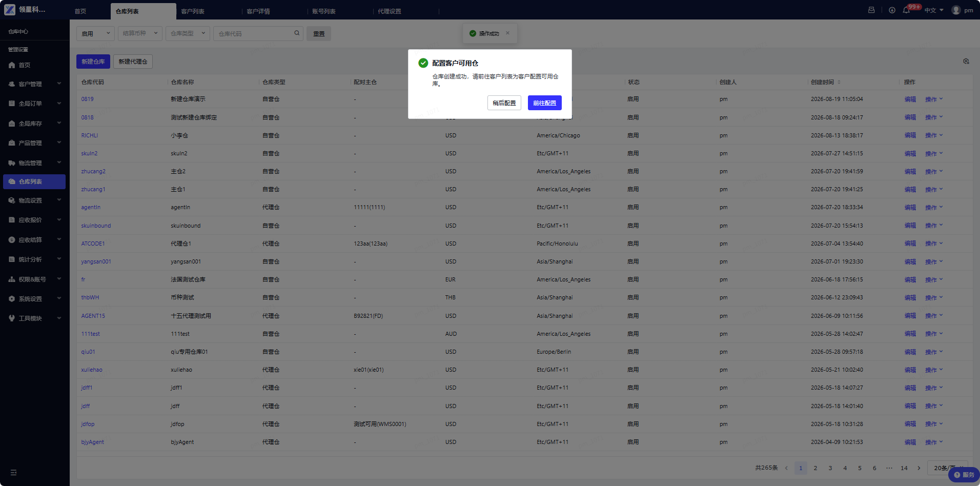Screen dimensions: 980x486
Task: Open 操作 dropdown for warehouse 0819
Action: [x=933, y=99]
